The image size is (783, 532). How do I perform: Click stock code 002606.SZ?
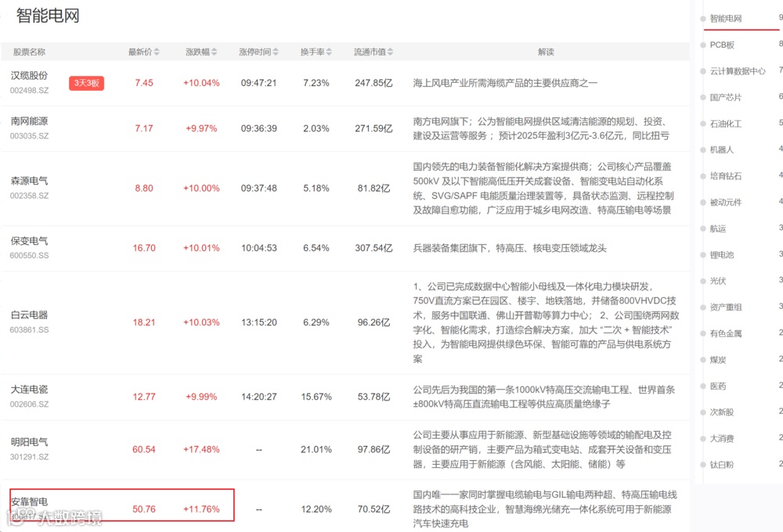click(30, 404)
